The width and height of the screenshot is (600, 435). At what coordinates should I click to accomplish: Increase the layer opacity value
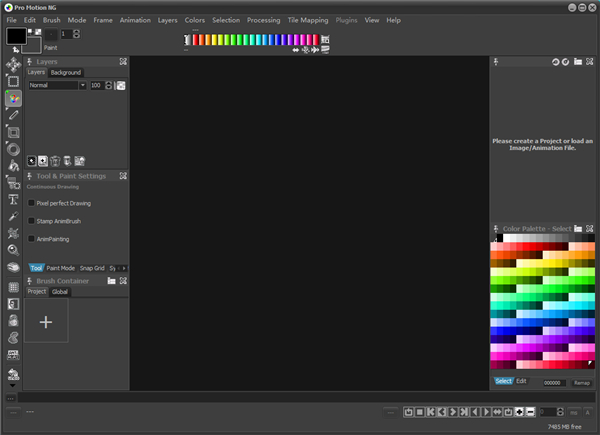point(110,83)
